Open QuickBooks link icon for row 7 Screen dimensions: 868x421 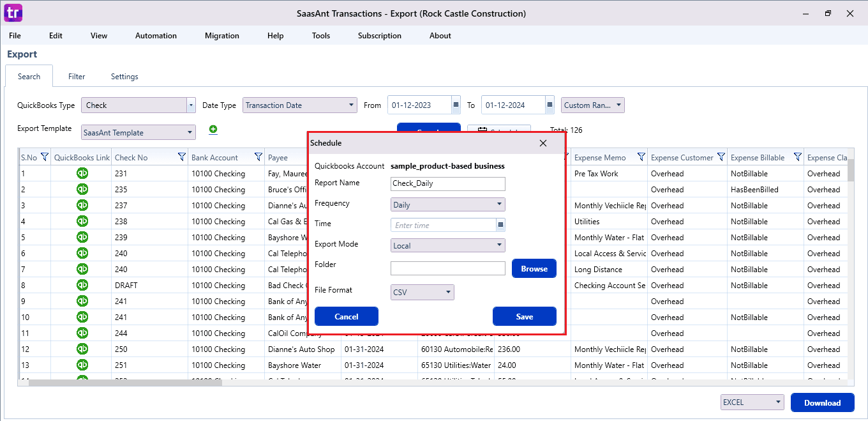click(82, 269)
